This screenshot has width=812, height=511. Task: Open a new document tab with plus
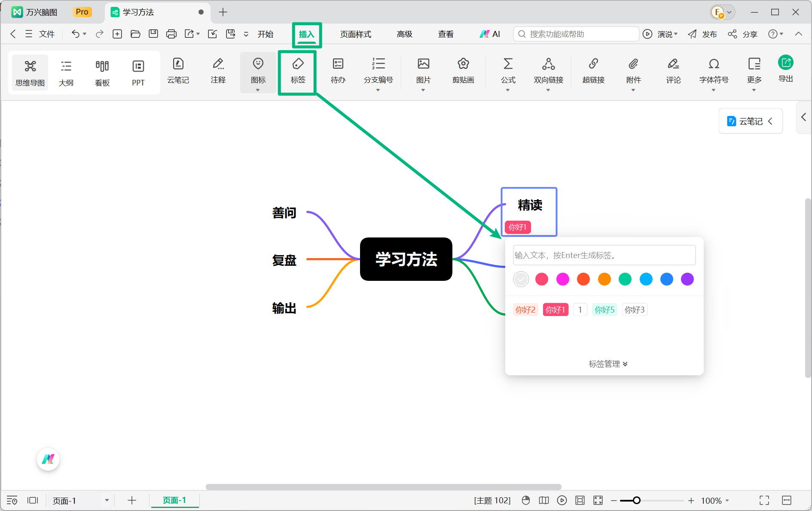click(223, 12)
